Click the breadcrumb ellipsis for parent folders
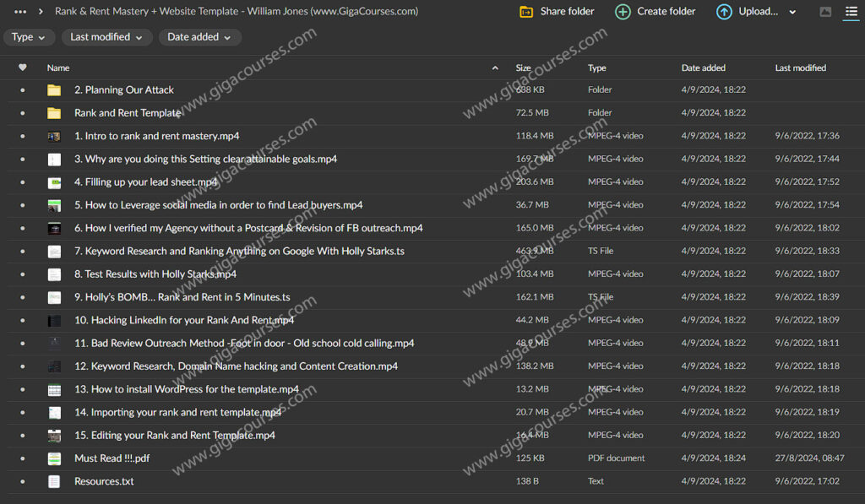The height and width of the screenshot is (504, 865). 20,12
